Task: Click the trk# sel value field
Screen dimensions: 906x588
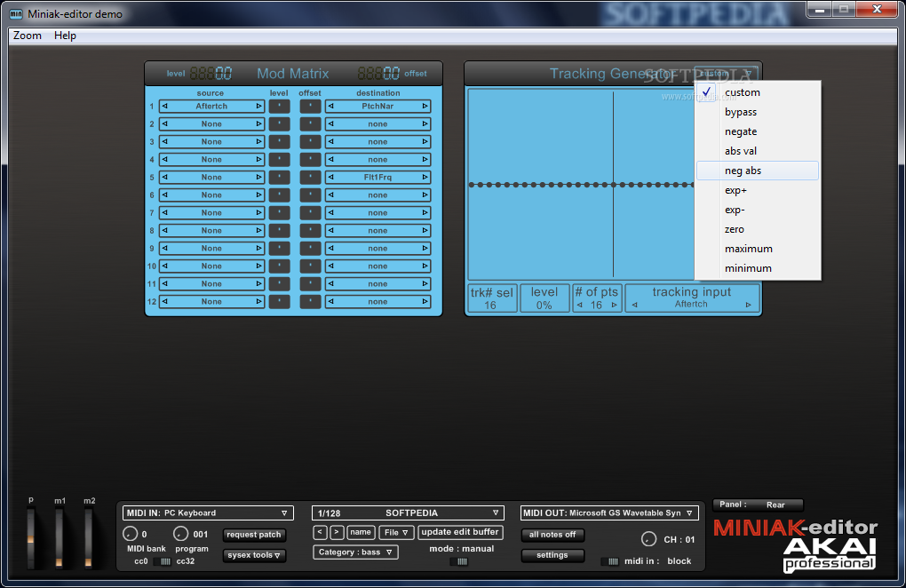Action: point(491,298)
